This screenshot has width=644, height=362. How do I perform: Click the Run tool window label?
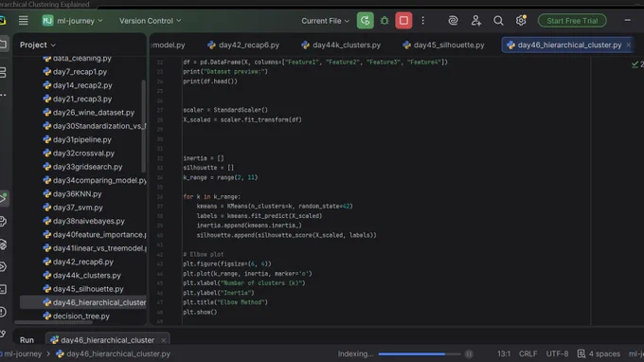[x=27, y=340]
